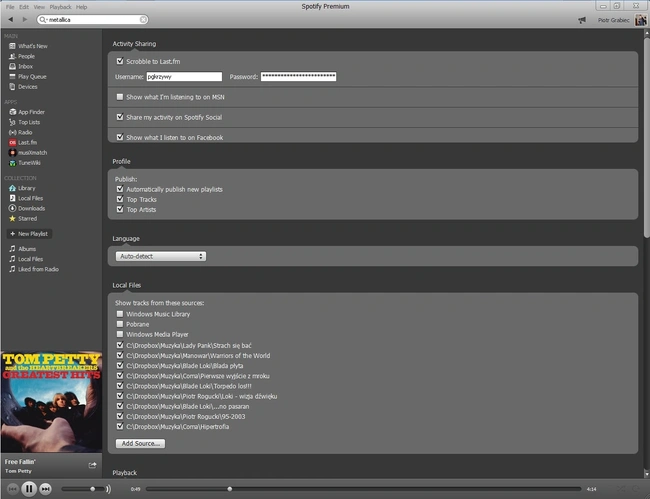Open the Edit menu
This screenshot has height=499, width=650.
point(24,7)
